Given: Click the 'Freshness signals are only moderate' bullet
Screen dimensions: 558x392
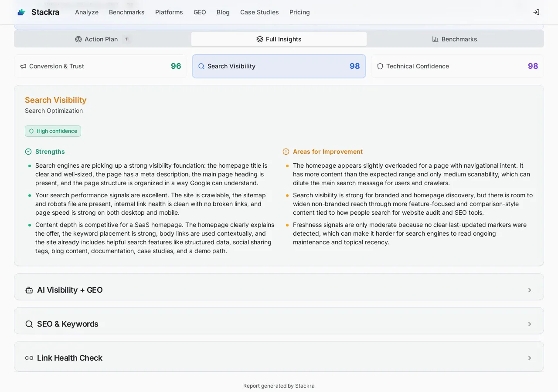Looking at the screenshot, I should 410,233.
